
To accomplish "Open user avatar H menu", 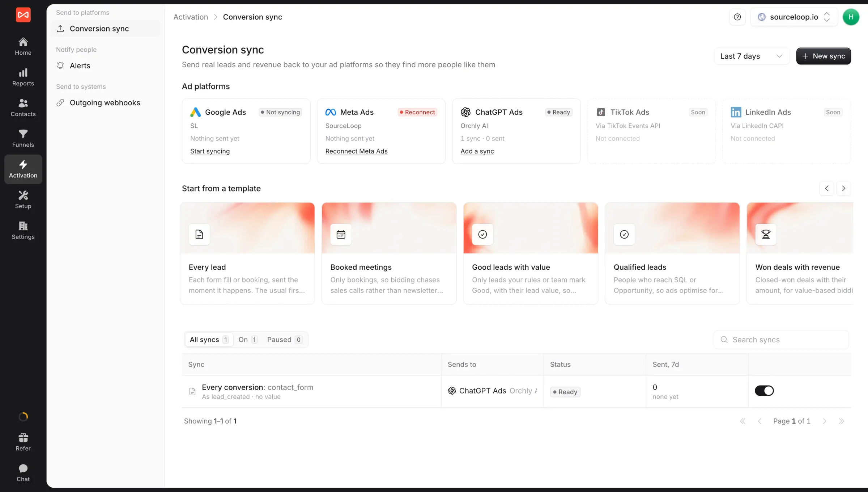I will pyautogui.click(x=851, y=17).
